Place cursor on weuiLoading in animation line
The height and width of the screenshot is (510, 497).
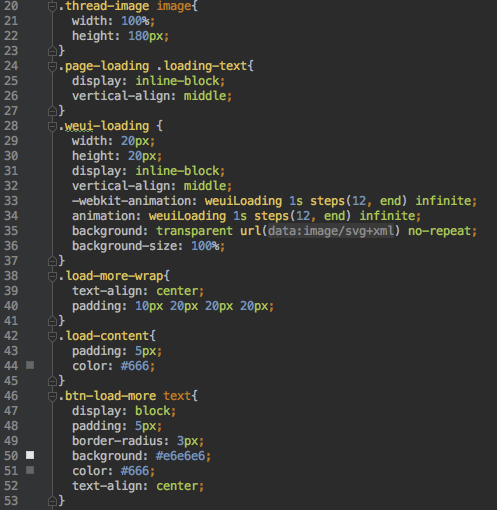187,216
